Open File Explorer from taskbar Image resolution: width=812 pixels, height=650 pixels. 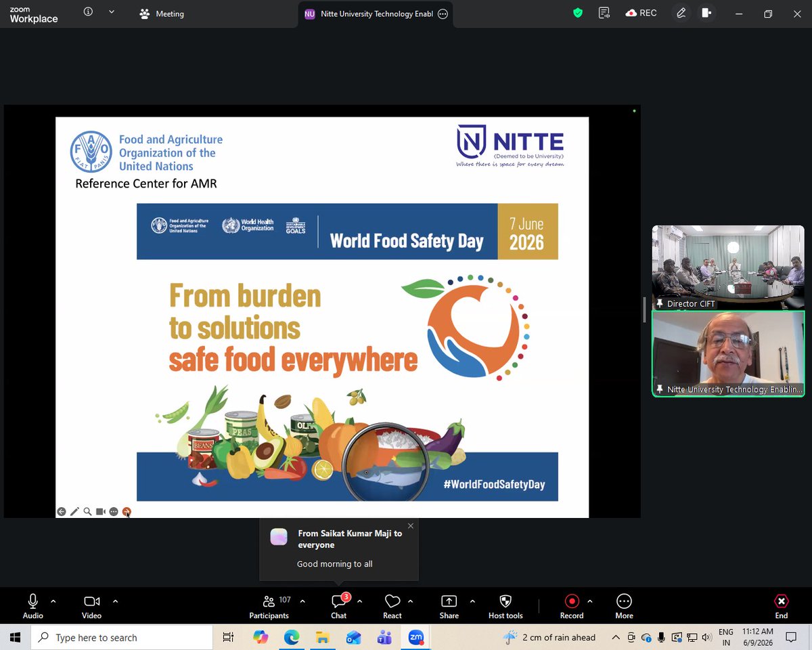click(x=322, y=637)
